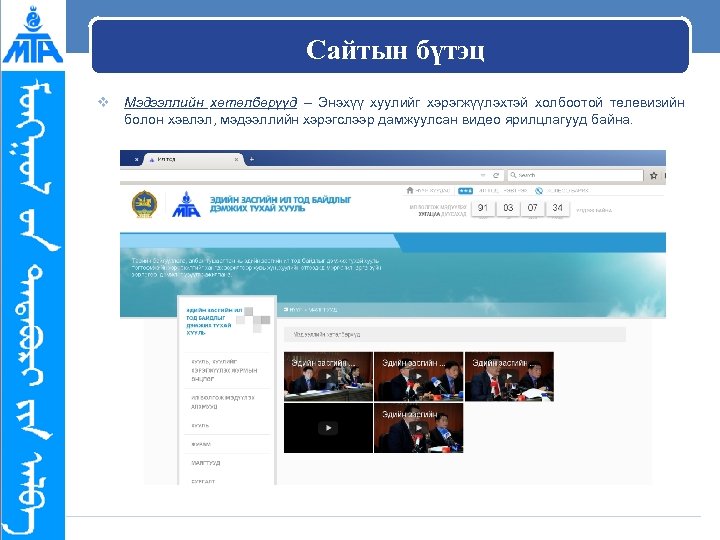Click the countdown box showing 91
Image resolution: width=720 pixels, height=540 pixels.
[483, 208]
